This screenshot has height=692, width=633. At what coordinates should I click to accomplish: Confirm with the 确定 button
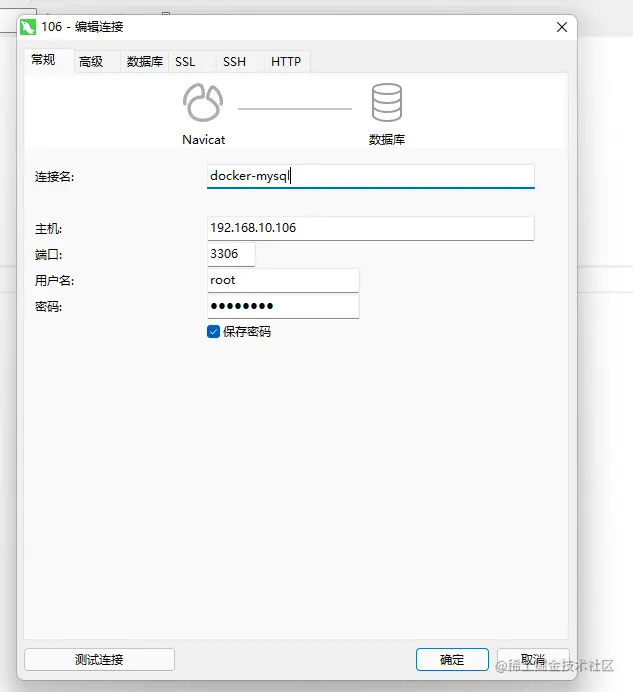[x=452, y=659]
